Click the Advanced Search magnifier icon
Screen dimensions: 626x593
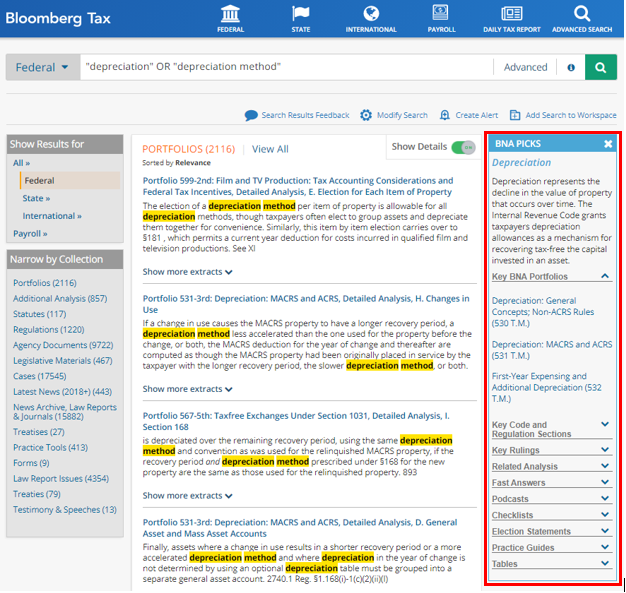(582, 14)
